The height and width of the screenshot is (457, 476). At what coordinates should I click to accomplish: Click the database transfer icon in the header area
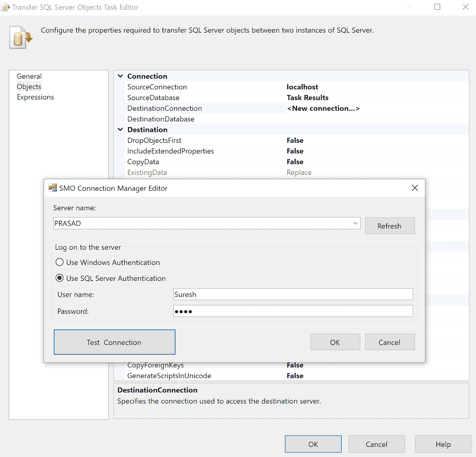20,37
